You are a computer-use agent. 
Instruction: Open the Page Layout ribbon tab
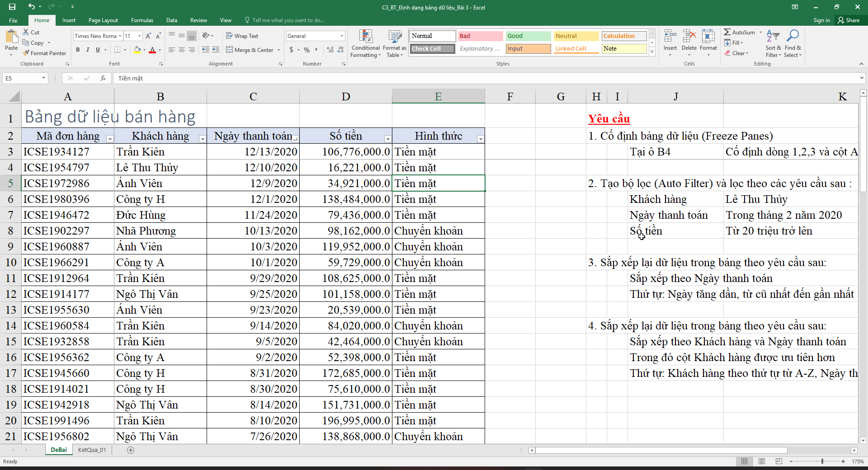103,20
